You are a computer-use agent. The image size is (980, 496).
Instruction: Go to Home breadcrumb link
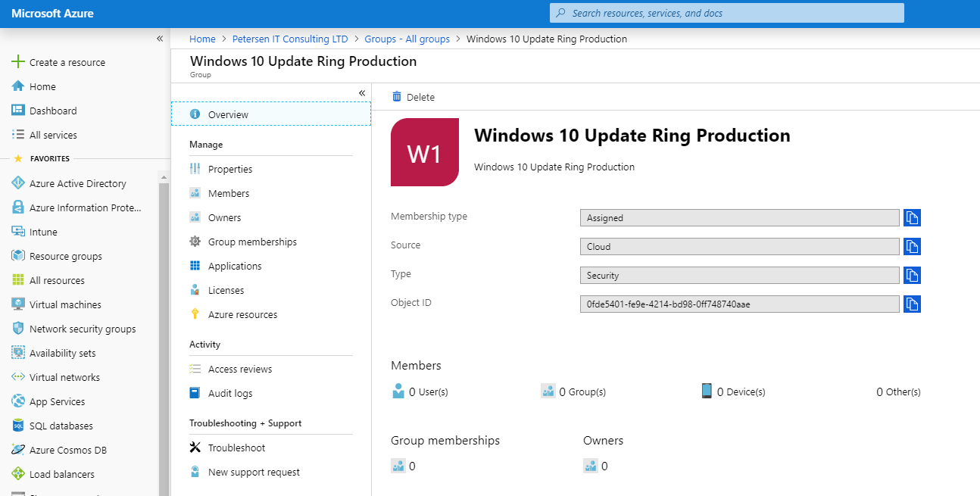pos(202,39)
